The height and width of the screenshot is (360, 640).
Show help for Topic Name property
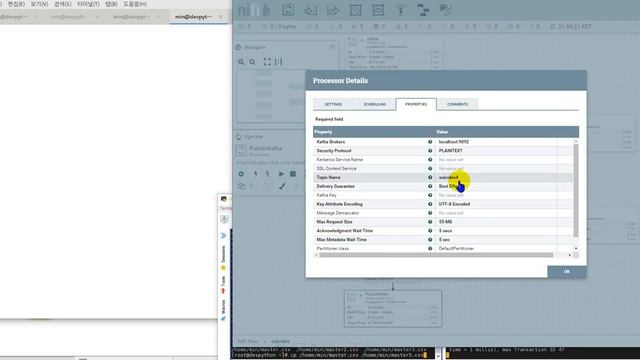430,178
